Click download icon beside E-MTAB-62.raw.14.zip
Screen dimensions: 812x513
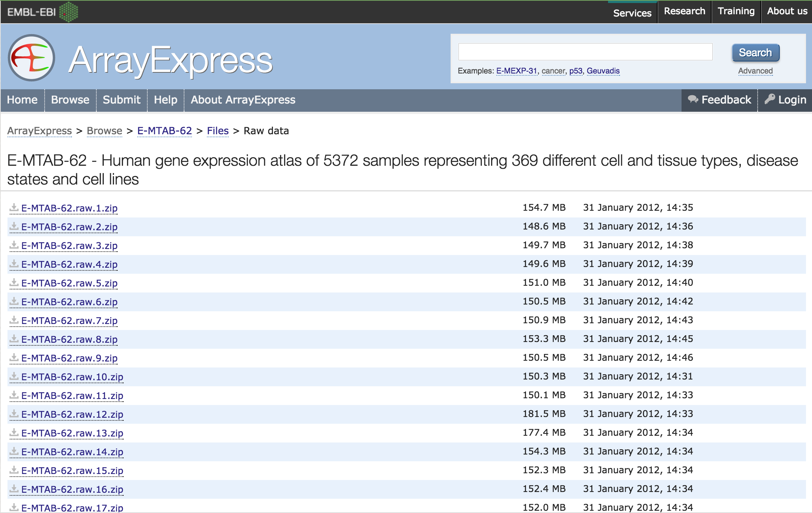point(14,451)
